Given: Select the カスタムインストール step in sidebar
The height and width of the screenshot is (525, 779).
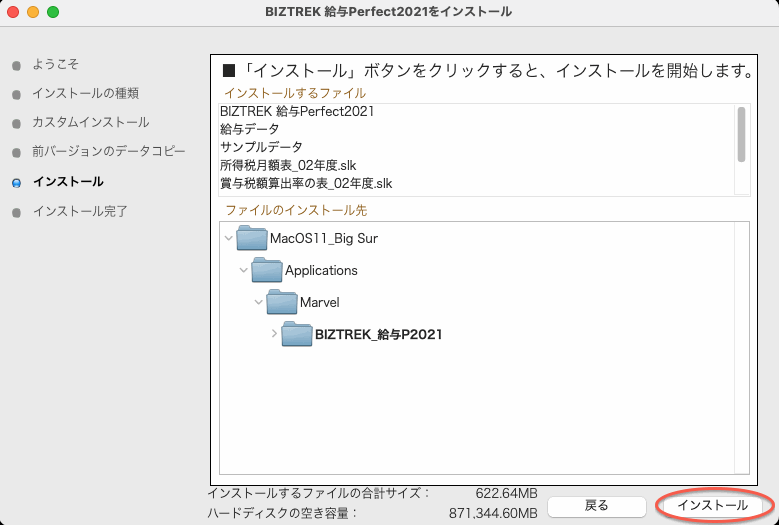Looking at the screenshot, I should tap(90, 122).
